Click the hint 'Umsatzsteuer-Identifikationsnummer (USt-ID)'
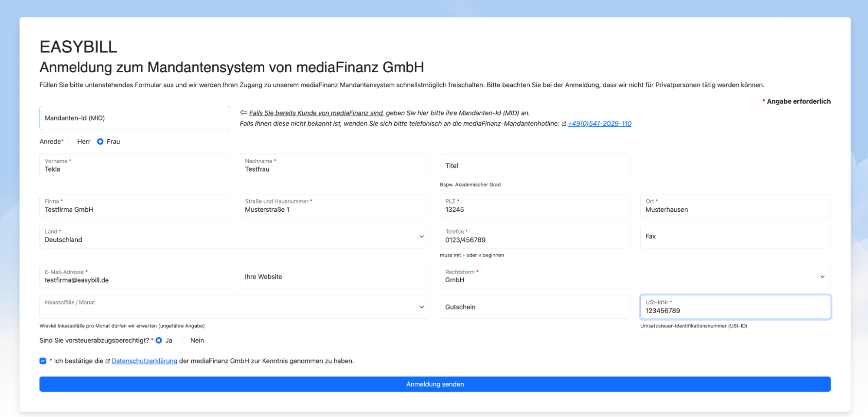Screen dimensions: 868x417 pos(694,326)
